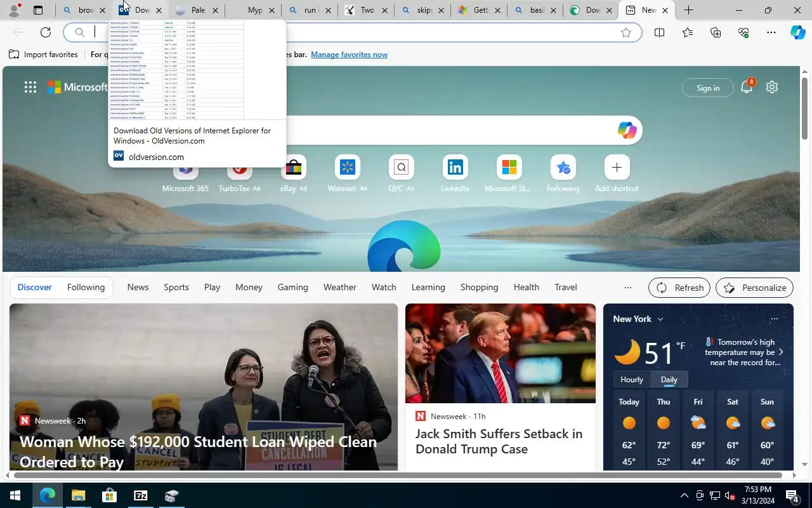This screenshot has width=812, height=508.
Task: Click Manage favorites now link
Action: 349,55
